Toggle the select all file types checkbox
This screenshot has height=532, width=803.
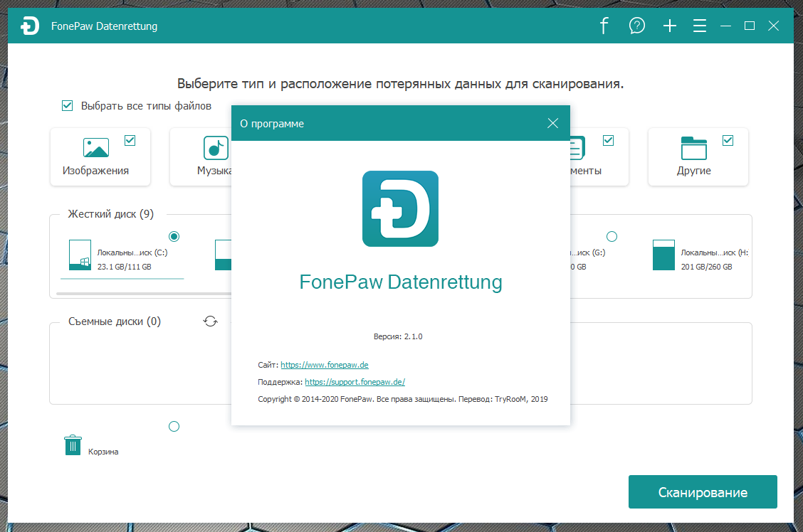tap(68, 106)
